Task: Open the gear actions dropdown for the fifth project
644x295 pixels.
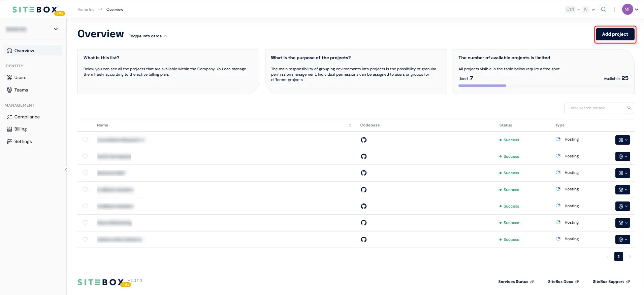Action: 622,206
